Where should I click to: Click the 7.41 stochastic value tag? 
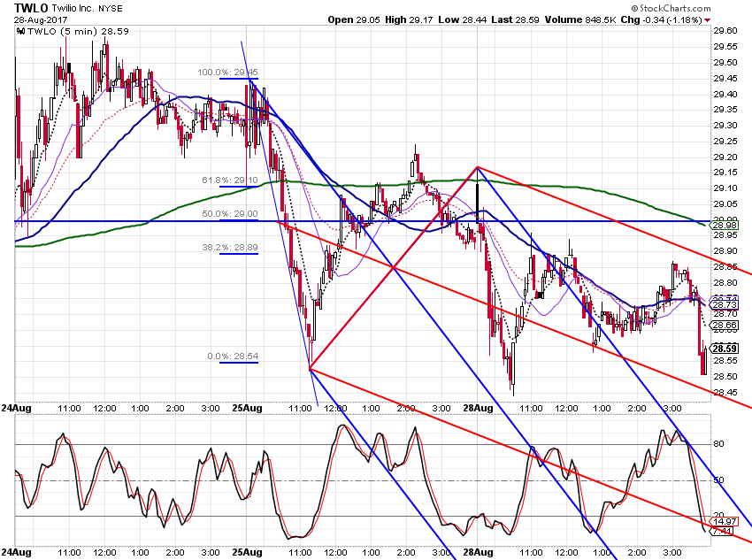pyautogui.click(x=722, y=531)
